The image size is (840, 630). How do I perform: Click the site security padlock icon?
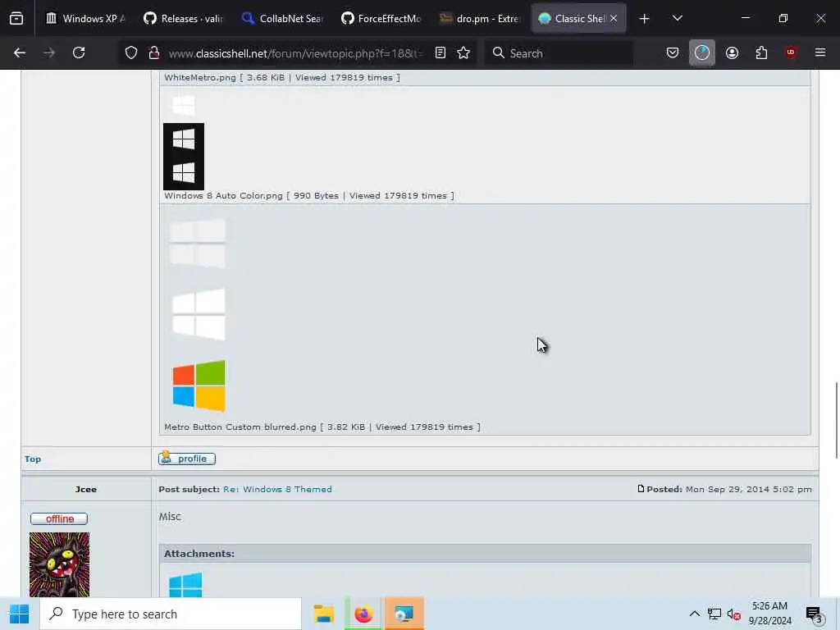tap(153, 52)
